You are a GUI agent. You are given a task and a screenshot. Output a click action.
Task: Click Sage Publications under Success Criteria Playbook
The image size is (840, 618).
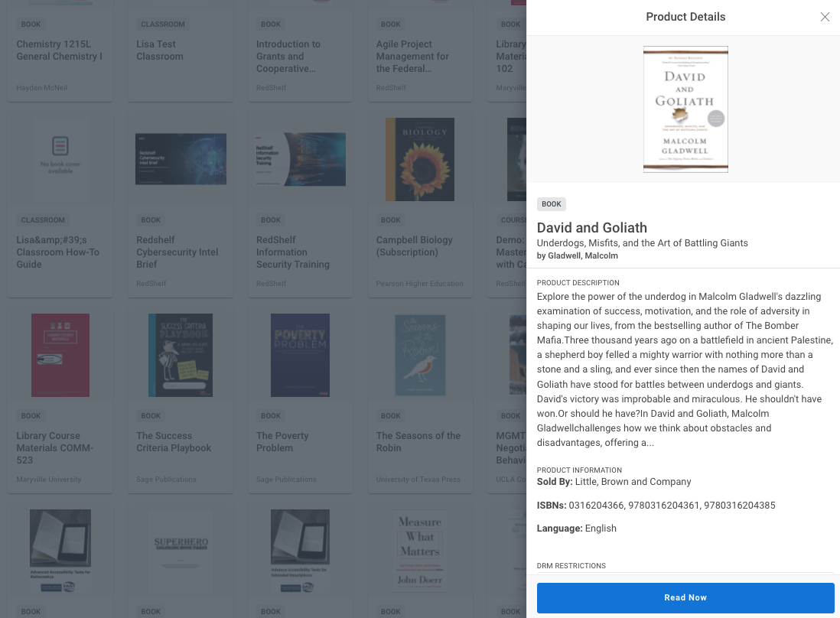(x=166, y=480)
